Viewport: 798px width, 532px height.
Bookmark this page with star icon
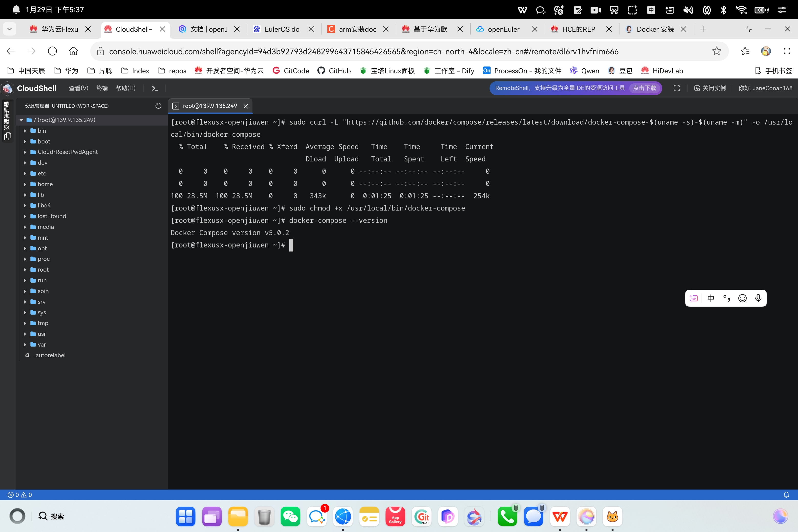716,51
